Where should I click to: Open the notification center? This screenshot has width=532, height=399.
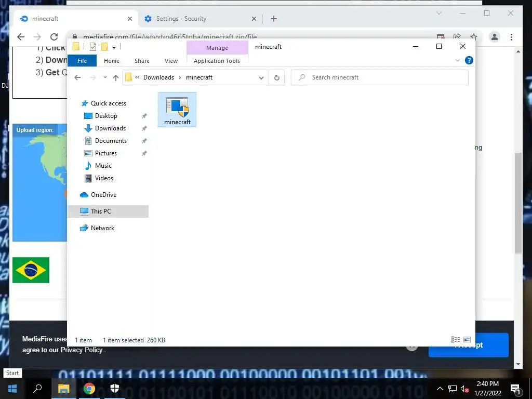coord(515,389)
